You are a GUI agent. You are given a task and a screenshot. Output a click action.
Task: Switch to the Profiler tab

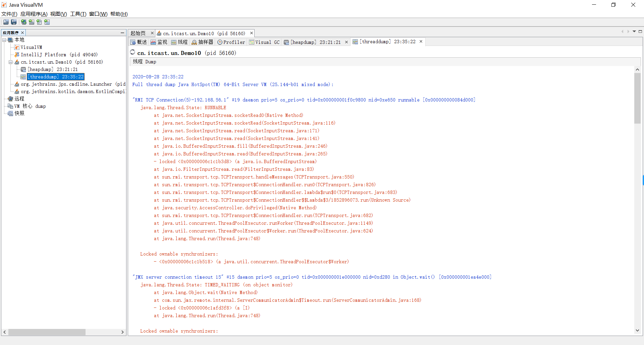point(231,42)
